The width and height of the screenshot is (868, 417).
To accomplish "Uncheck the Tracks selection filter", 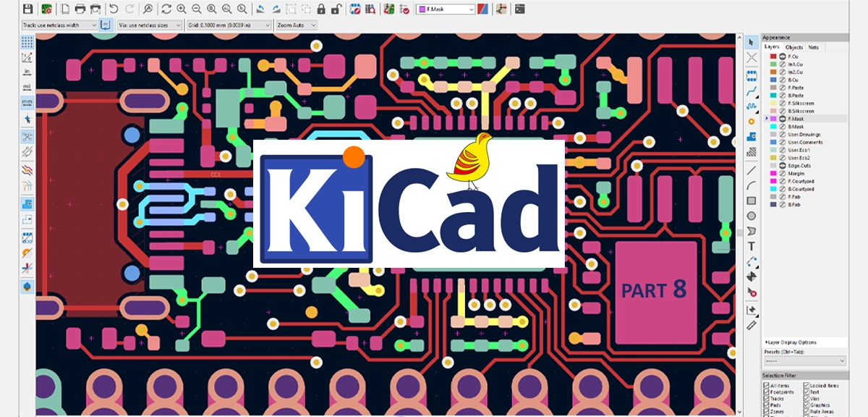I will click(x=766, y=398).
